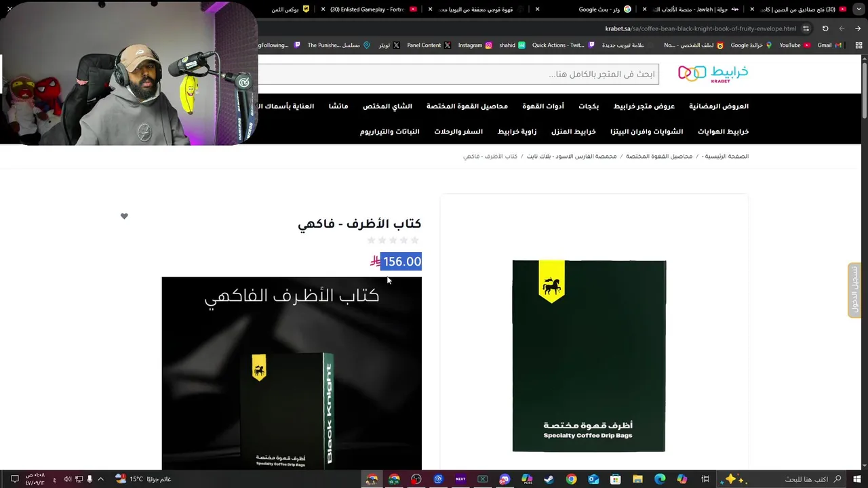Open تسجيل الدخول side tab
Viewport: 868px width, 488px height.
(x=854, y=290)
